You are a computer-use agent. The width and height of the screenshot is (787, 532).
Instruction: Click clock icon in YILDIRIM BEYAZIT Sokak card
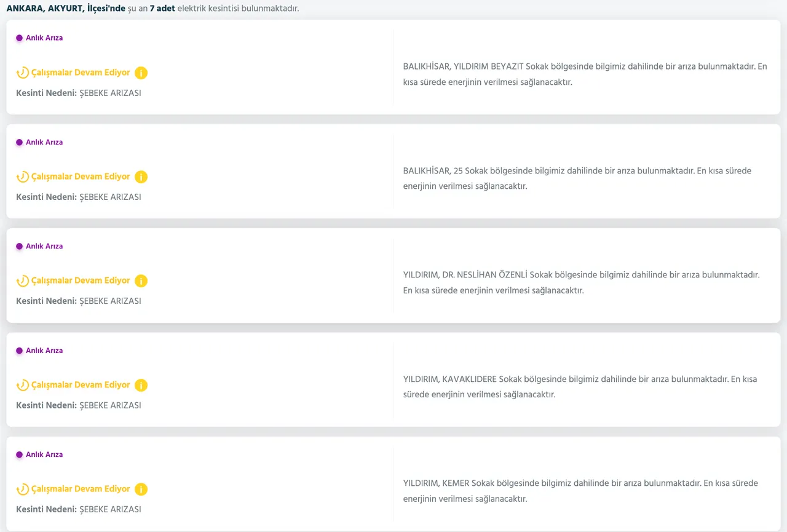tap(22, 73)
